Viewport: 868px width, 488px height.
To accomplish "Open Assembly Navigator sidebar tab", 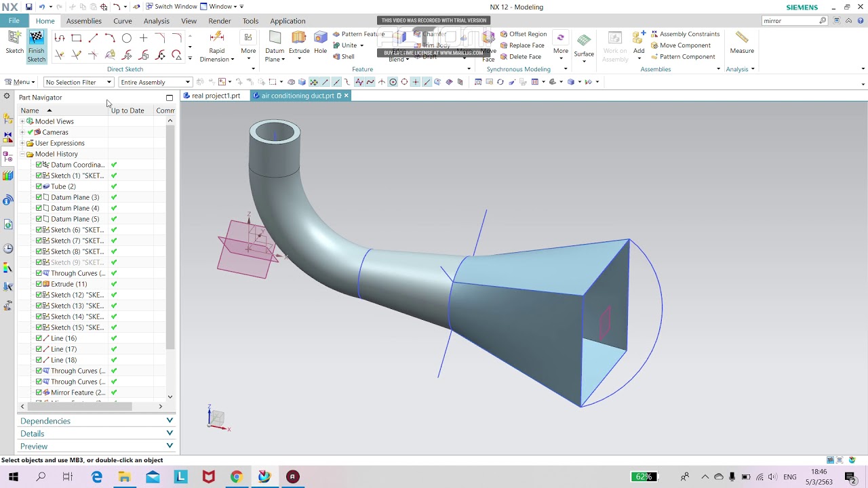I will [8, 119].
